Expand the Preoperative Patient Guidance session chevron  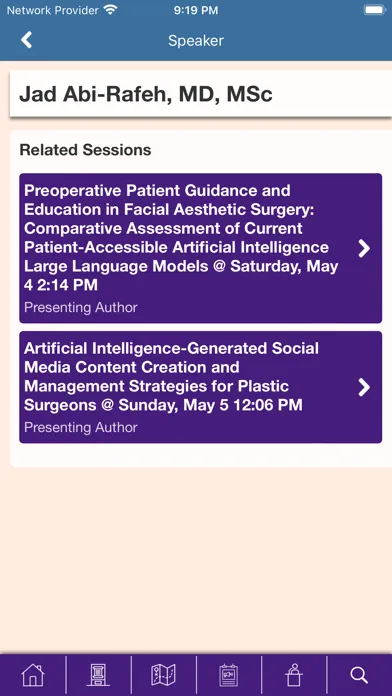tap(364, 249)
